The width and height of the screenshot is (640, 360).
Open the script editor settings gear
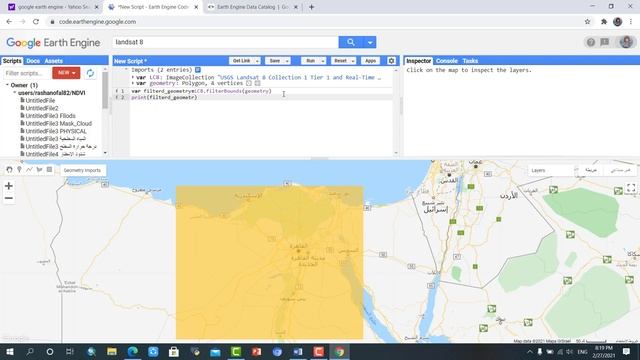(x=391, y=61)
